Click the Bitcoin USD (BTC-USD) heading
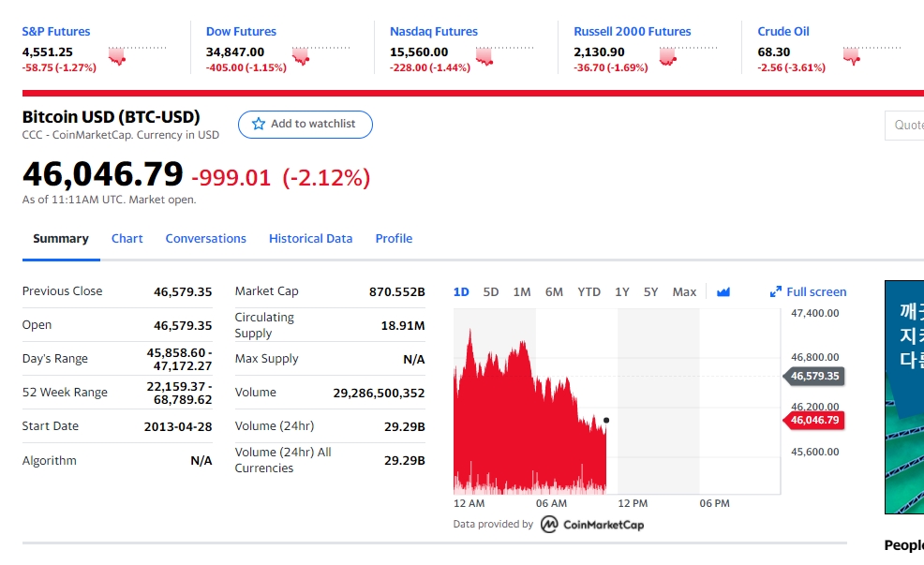This screenshot has width=924, height=565. (x=112, y=116)
